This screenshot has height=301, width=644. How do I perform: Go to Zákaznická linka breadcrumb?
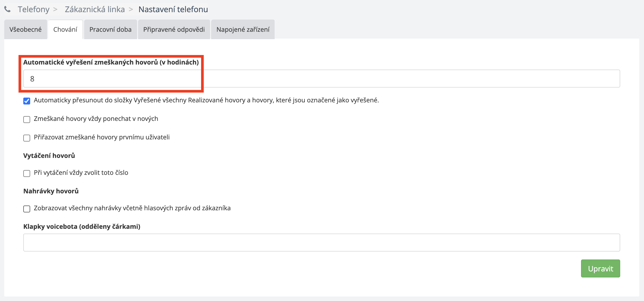(x=95, y=9)
